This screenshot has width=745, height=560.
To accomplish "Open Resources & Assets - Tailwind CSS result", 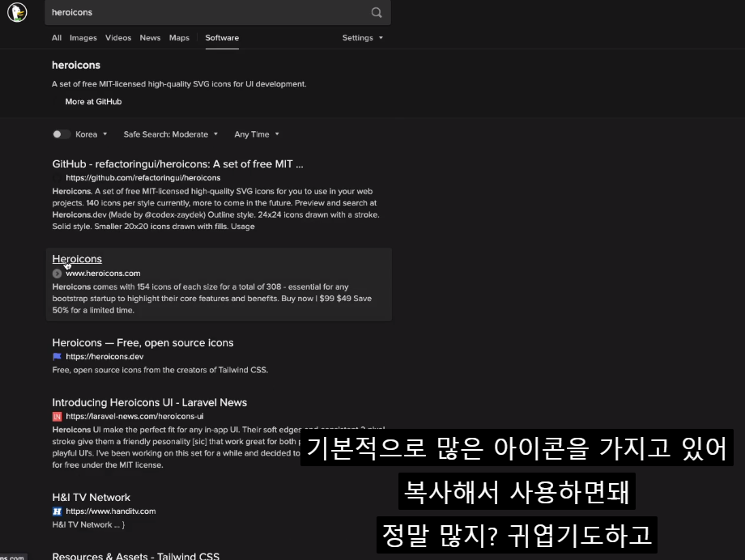I will click(x=136, y=556).
